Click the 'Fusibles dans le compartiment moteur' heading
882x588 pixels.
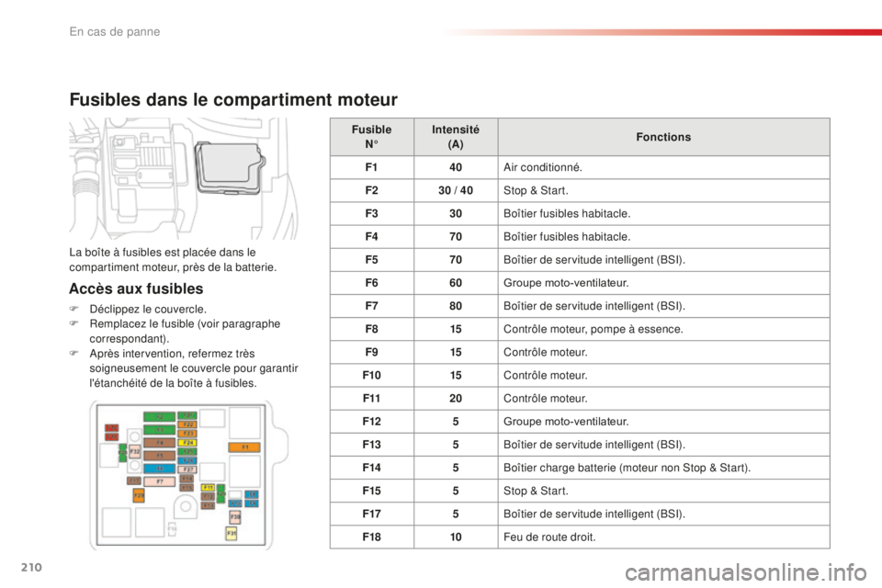pyautogui.click(x=233, y=99)
